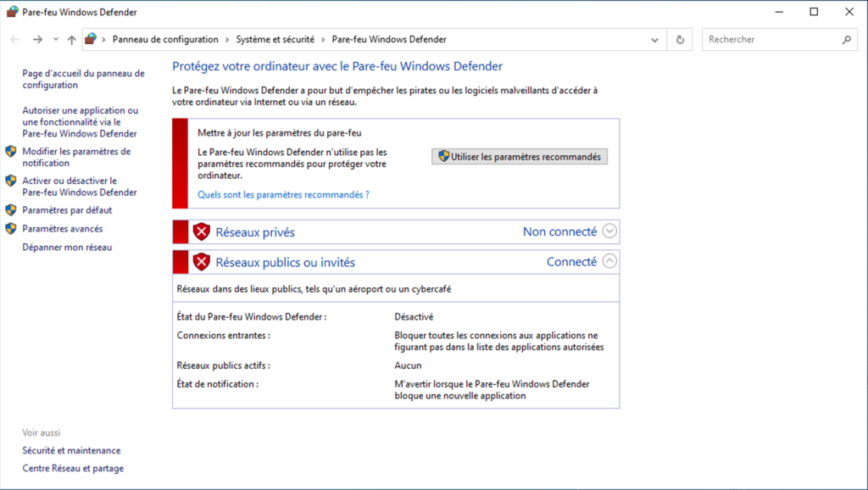Screen dimensions: 868x490
Task: Open chevron after Système et sécurité breadcrumb
Action: tap(323, 39)
